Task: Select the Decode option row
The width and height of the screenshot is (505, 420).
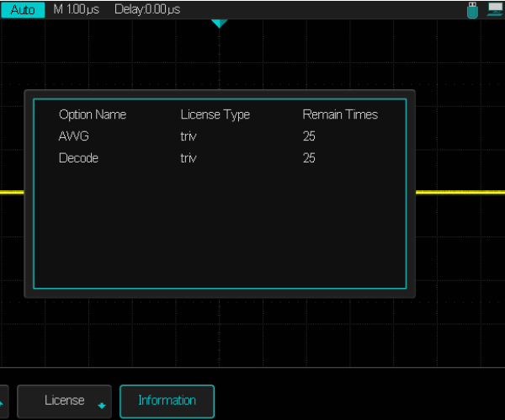Action: click(x=78, y=158)
